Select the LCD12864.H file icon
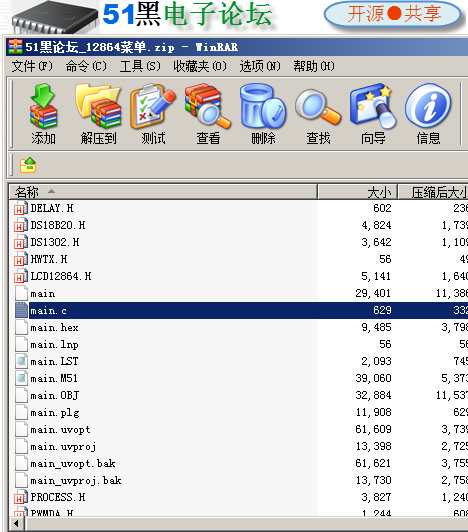 21,276
